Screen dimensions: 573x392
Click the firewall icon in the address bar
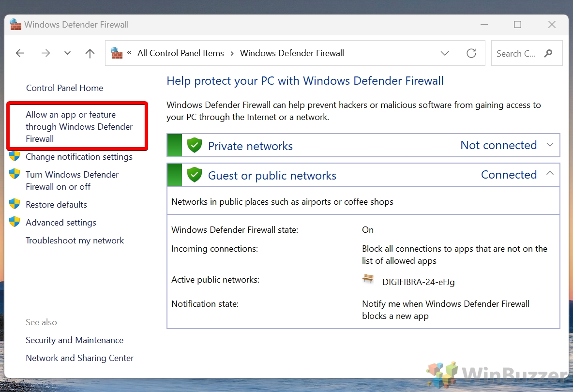tap(117, 53)
